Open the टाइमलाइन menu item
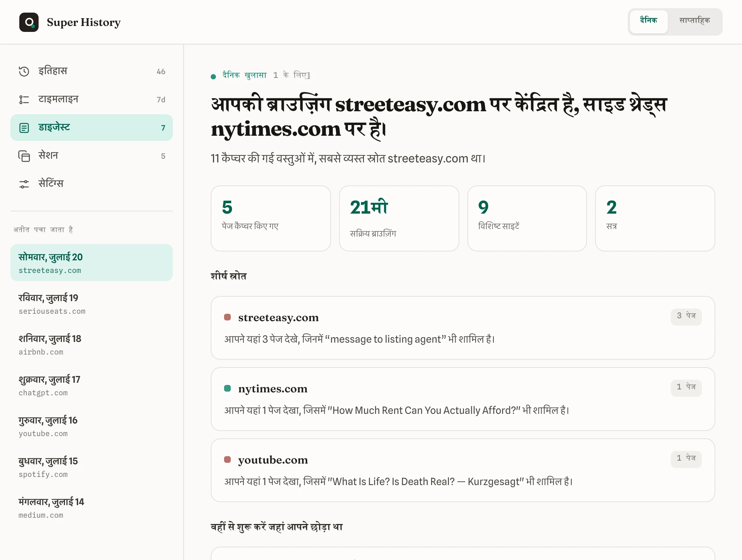 click(92, 99)
